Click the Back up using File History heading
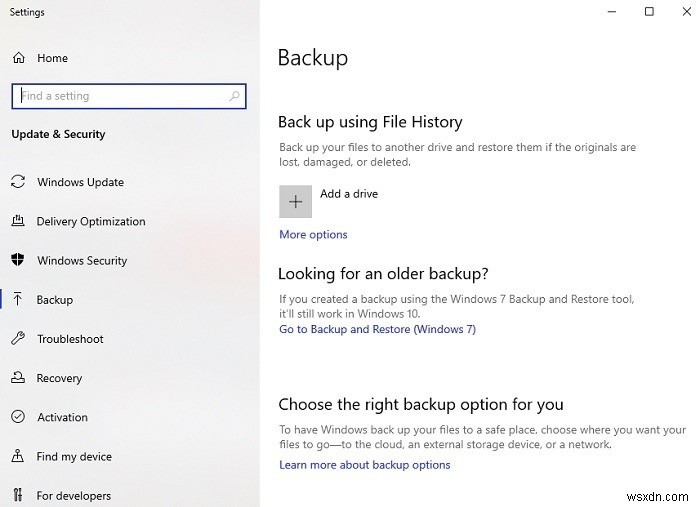700x507 pixels. pos(370,122)
